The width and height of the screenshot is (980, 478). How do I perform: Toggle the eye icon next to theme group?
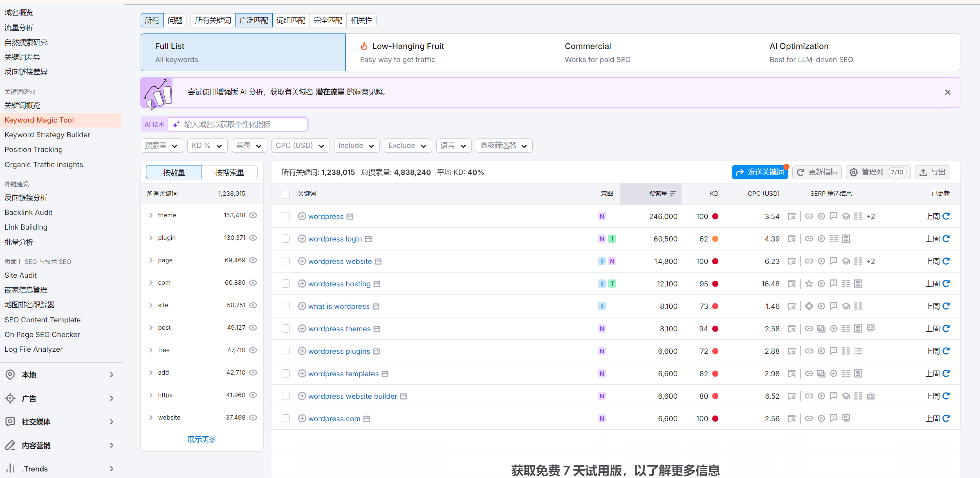pos(253,215)
